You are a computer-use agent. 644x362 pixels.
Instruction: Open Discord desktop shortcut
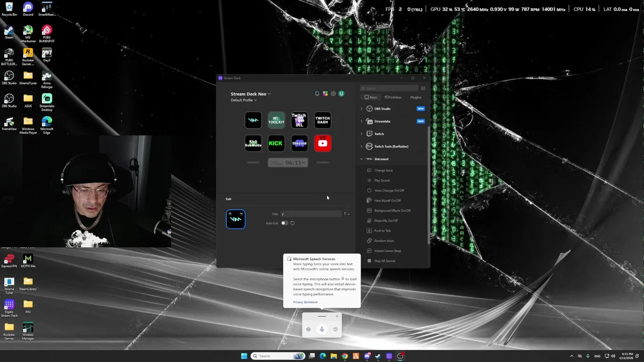click(28, 9)
